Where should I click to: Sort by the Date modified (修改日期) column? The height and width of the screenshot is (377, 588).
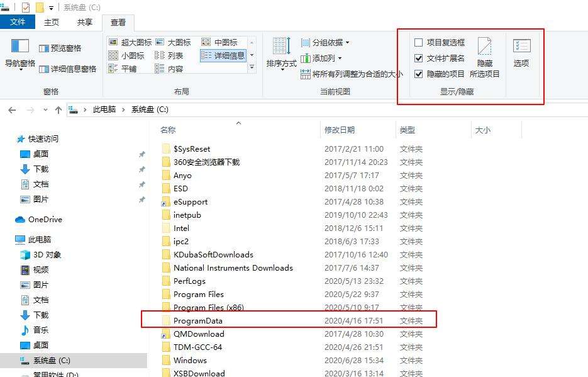pyautogui.click(x=358, y=130)
